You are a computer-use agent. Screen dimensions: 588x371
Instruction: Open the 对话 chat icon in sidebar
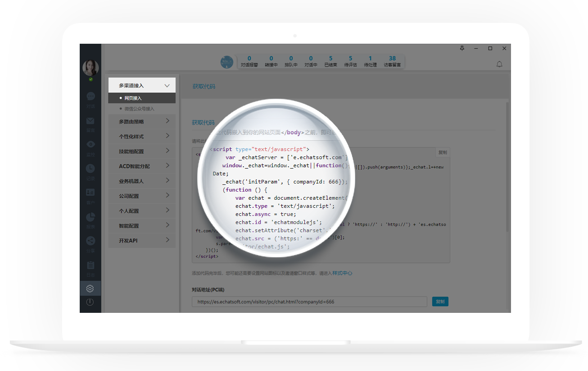[90, 96]
